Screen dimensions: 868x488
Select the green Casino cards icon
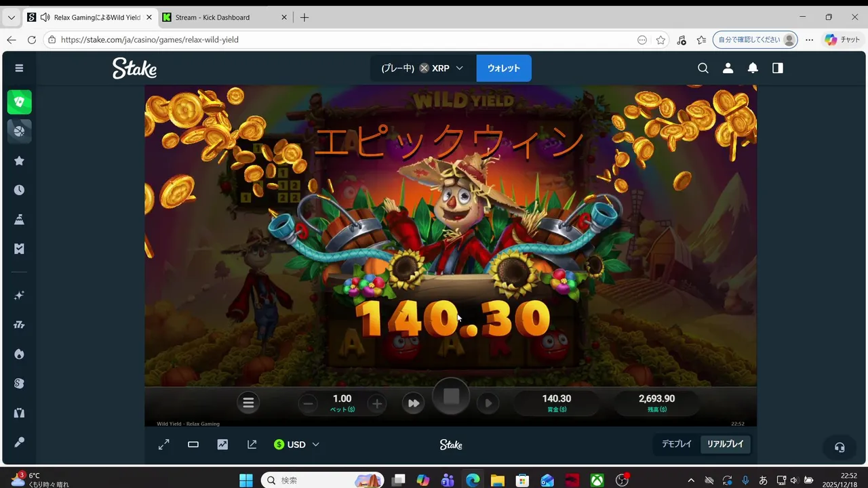pyautogui.click(x=20, y=102)
